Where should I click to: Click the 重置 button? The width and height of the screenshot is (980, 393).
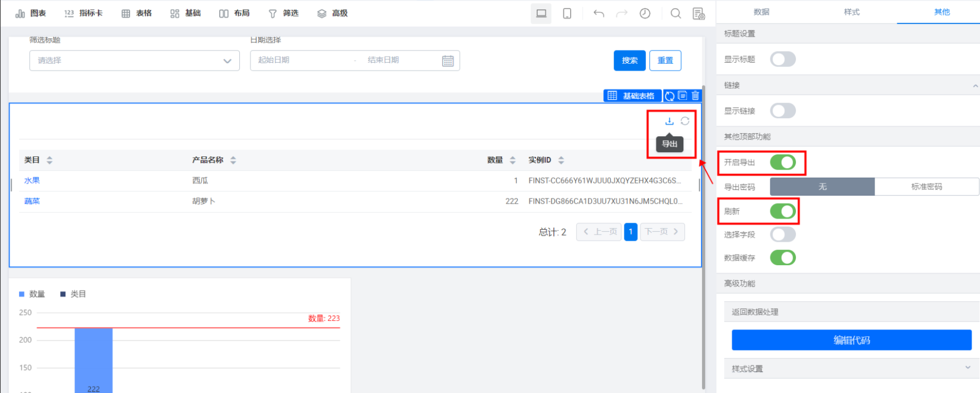pyautogui.click(x=665, y=60)
